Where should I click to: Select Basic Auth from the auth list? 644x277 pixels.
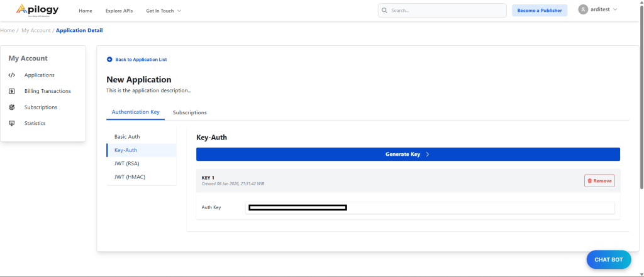pyautogui.click(x=127, y=136)
